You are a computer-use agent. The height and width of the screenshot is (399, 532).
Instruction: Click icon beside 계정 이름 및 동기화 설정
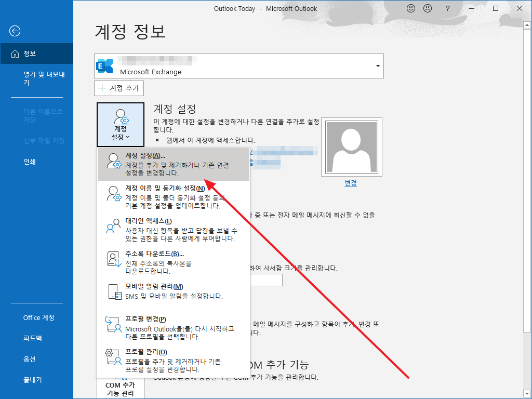(x=113, y=193)
